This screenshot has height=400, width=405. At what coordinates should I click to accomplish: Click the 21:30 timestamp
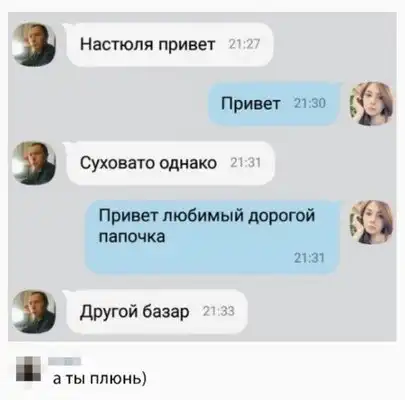coord(310,103)
